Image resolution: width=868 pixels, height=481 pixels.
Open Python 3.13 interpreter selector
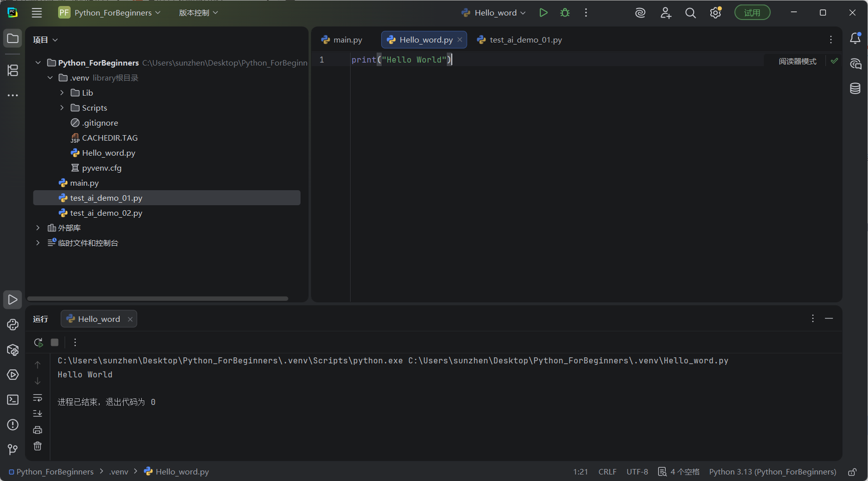point(772,472)
